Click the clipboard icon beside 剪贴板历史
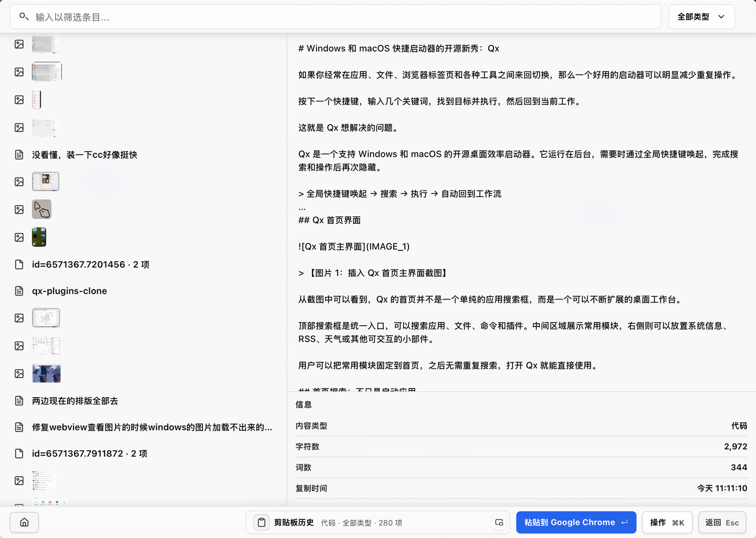 [261, 522]
